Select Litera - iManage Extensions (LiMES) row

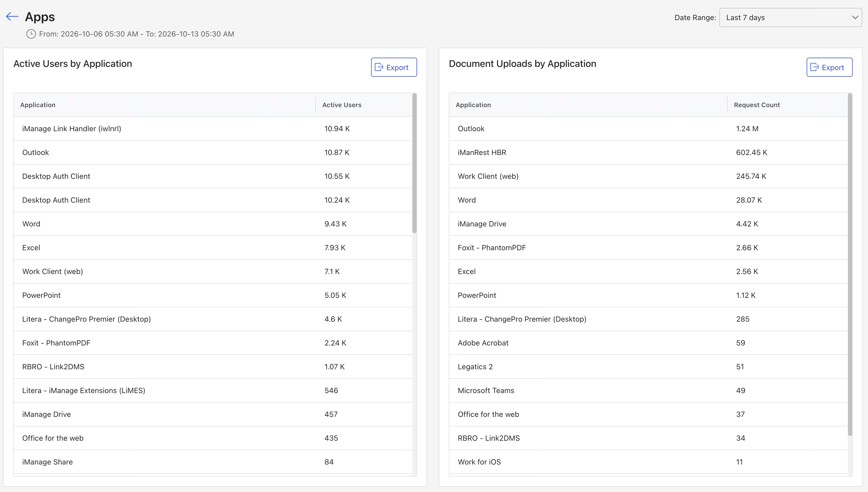point(213,391)
